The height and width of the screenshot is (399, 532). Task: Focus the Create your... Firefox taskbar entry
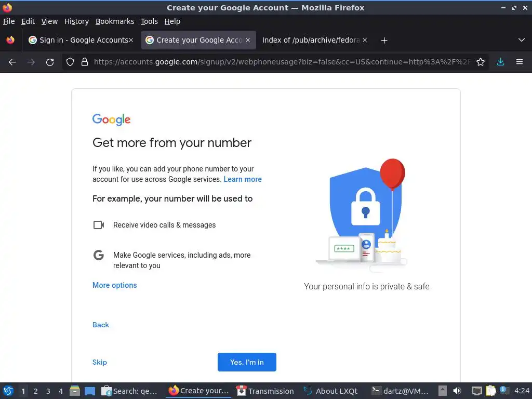coord(198,391)
